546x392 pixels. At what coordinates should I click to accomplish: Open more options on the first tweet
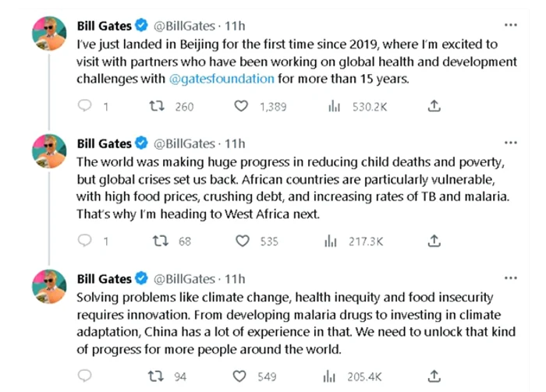(x=510, y=26)
